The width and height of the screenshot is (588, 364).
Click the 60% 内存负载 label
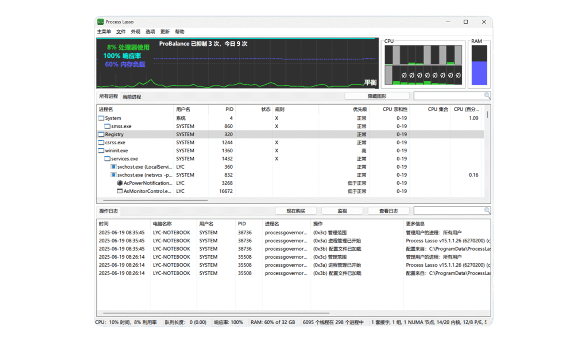pyautogui.click(x=125, y=64)
